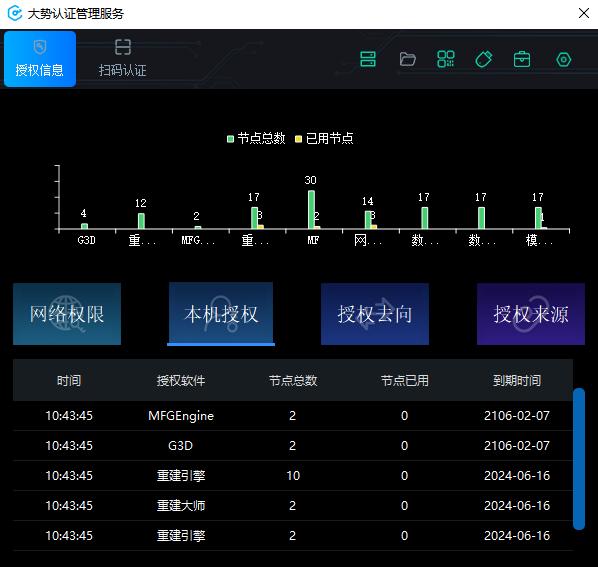Open the folder icon in toolbar
The image size is (598, 567).
pyautogui.click(x=407, y=59)
